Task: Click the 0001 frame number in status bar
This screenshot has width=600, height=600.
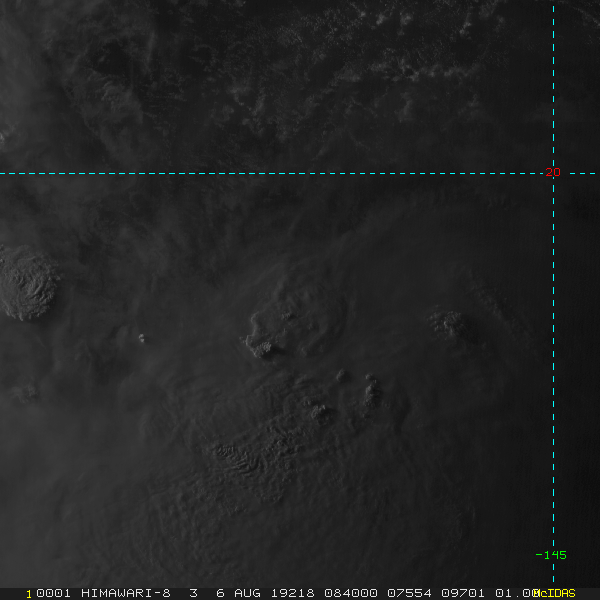Action: point(48,593)
